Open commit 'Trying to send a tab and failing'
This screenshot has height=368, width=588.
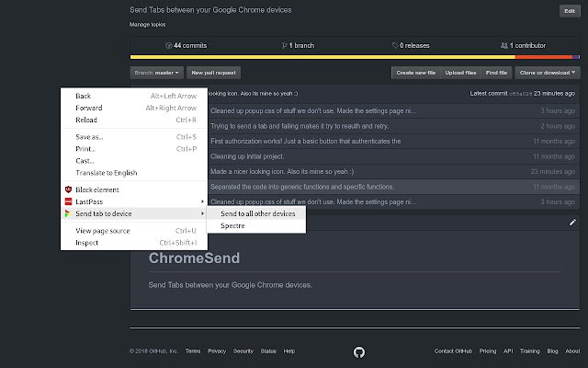click(300, 126)
